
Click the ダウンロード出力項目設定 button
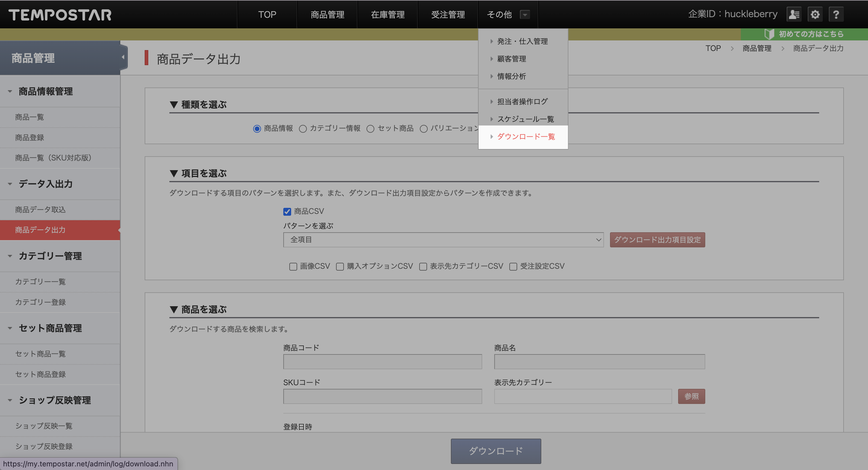point(657,240)
